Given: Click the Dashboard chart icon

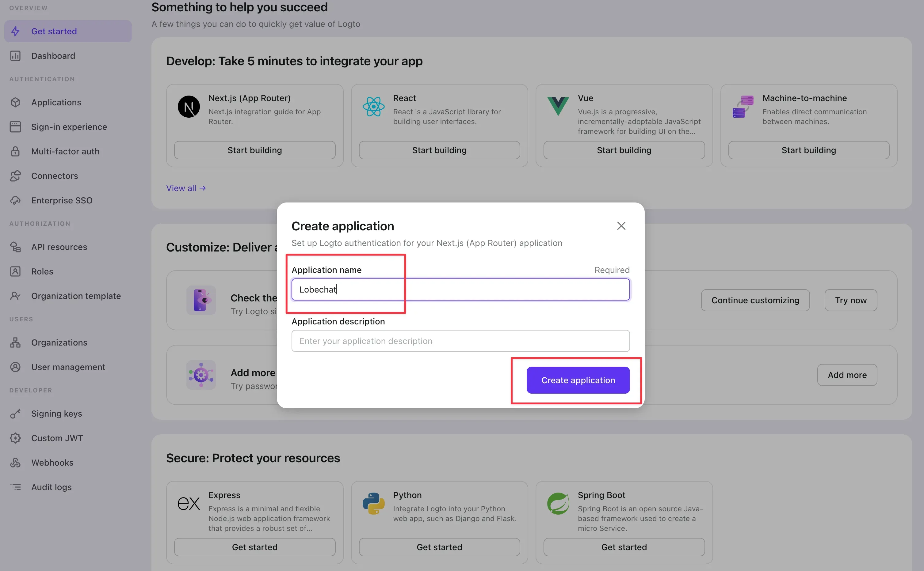Looking at the screenshot, I should pyautogui.click(x=16, y=56).
